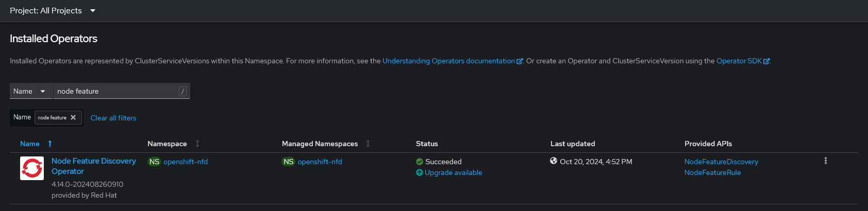Open the kebab menu for the operator row

825,161
